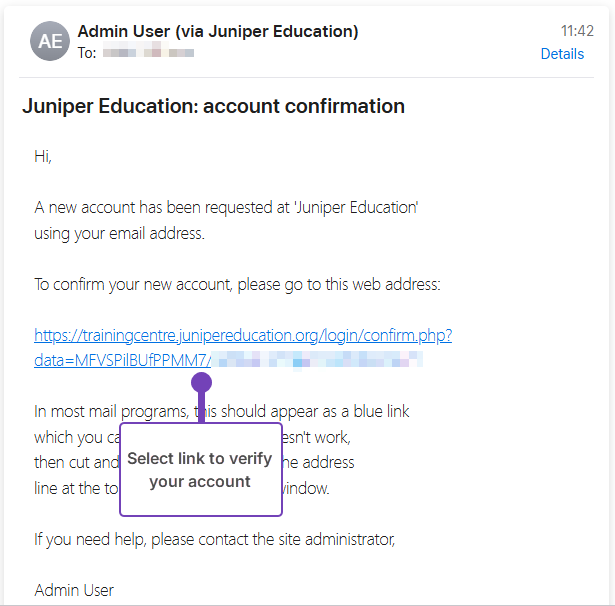Click the 'Admin User' signature text
The height and width of the screenshot is (606, 615).
coord(74,590)
